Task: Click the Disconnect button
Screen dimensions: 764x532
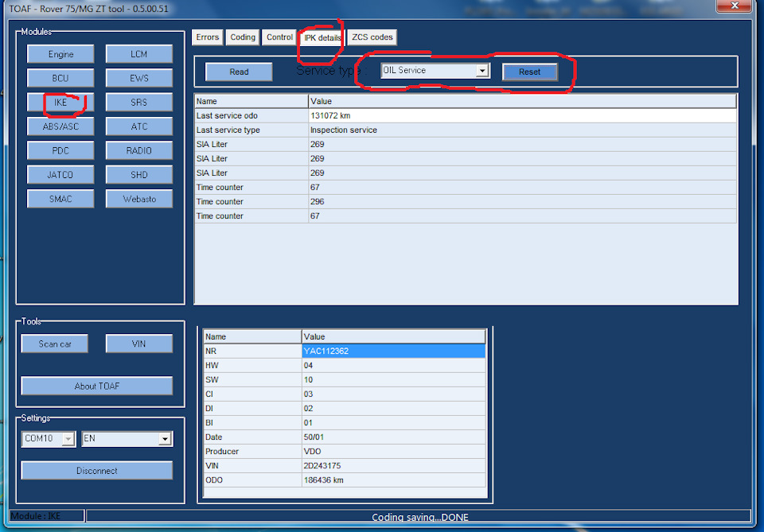Action: pos(96,471)
